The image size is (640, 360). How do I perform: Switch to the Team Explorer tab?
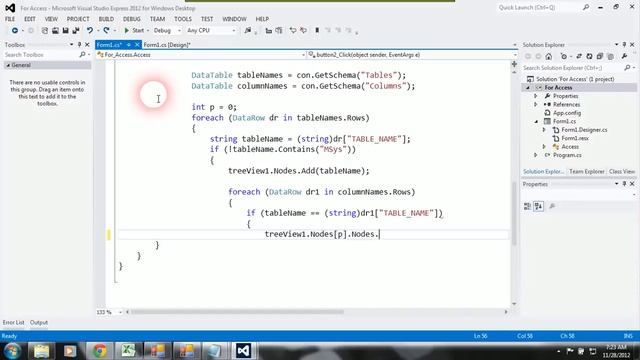pyautogui.click(x=587, y=172)
